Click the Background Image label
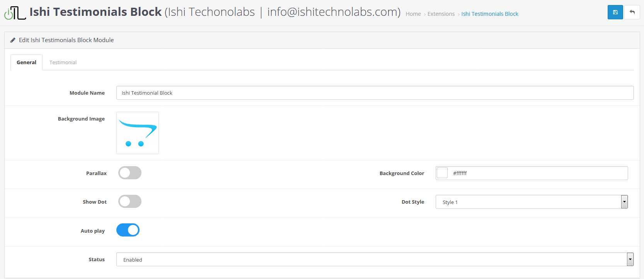 click(x=81, y=119)
